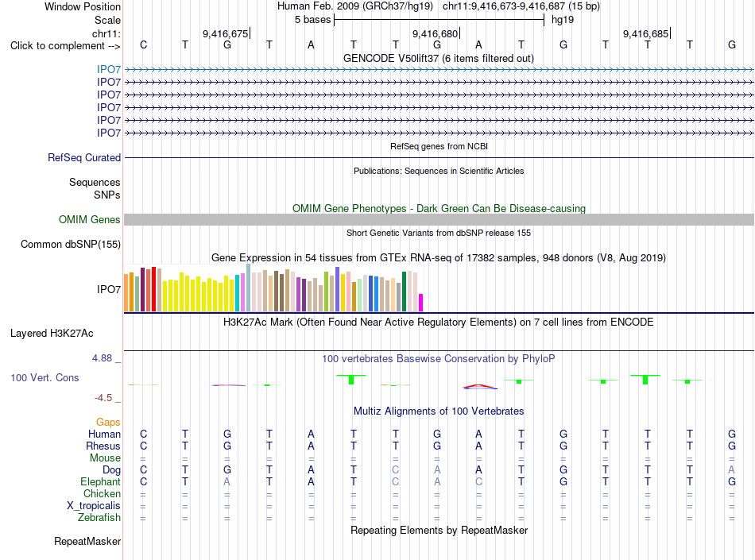
Task: Click the dark green bar in GTEx chart
Action: [404, 292]
